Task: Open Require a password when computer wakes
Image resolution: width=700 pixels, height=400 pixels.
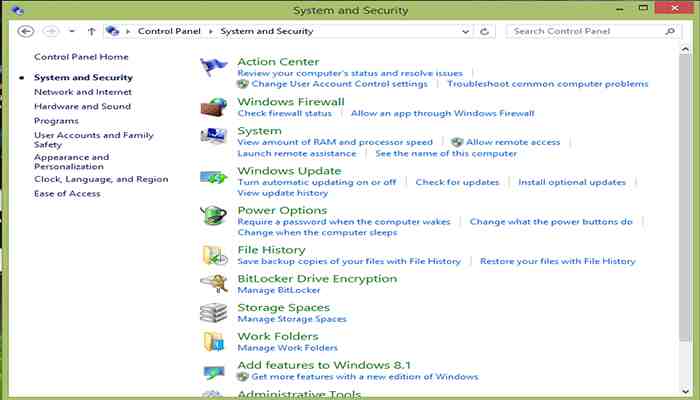Action: click(x=344, y=222)
